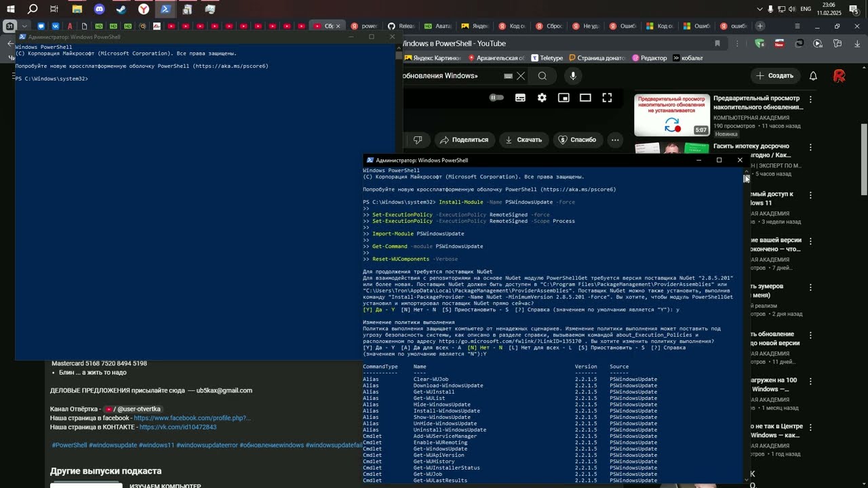Start YouTube voice search microphone

click(573, 76)
